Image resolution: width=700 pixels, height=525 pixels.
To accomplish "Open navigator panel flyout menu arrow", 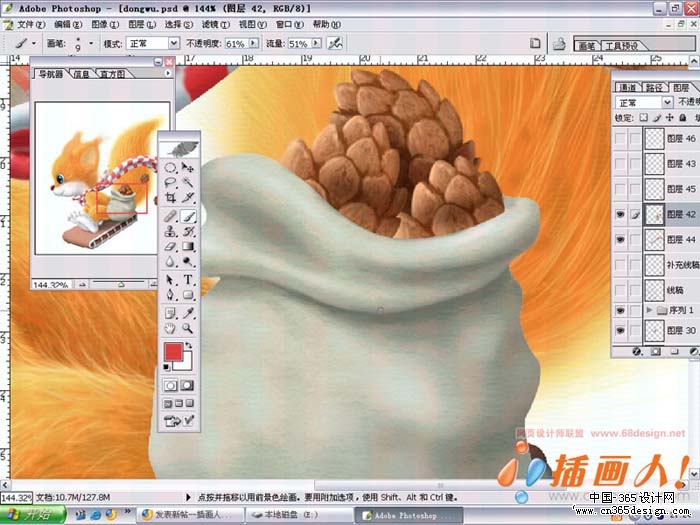I will (x=168, y=73).
